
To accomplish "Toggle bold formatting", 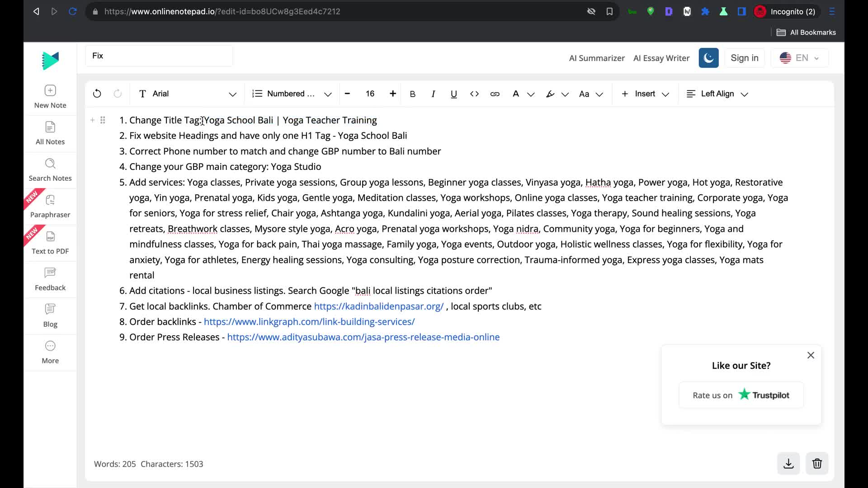I will [412, 94].
